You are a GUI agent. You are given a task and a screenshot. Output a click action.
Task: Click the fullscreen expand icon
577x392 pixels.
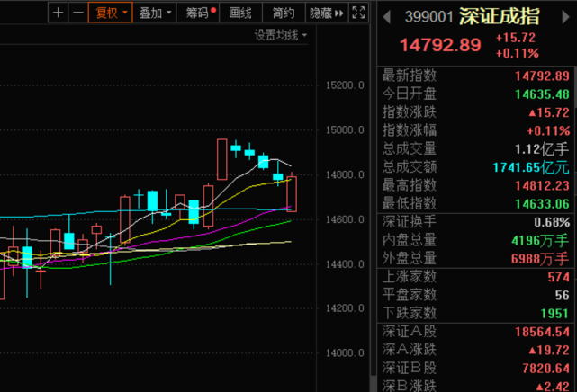[x=358, y=13]
